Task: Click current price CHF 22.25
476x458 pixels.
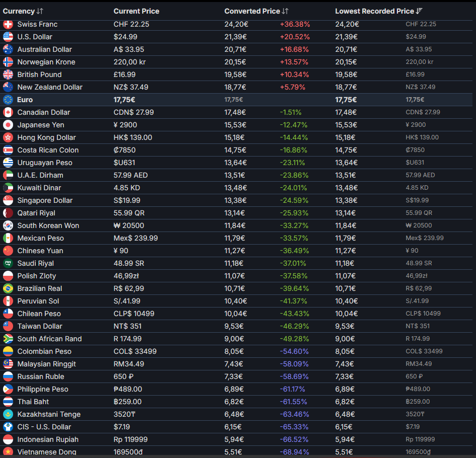Action: (131, 24)
